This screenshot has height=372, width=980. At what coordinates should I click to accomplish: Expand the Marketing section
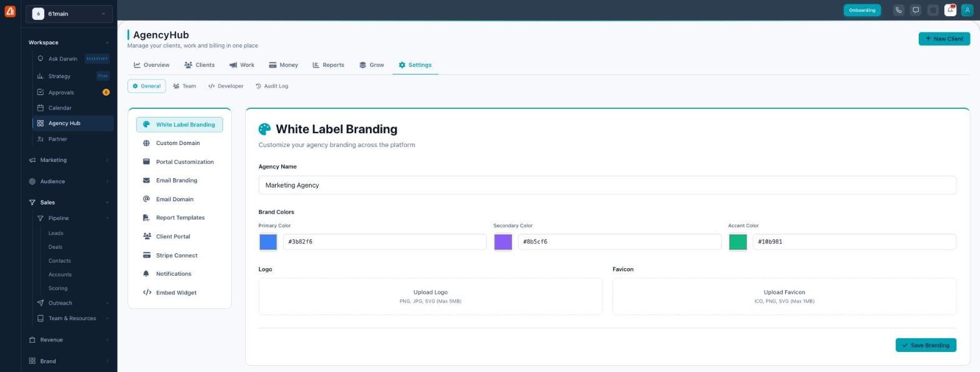pyautogui.click(x=69, y=160)
